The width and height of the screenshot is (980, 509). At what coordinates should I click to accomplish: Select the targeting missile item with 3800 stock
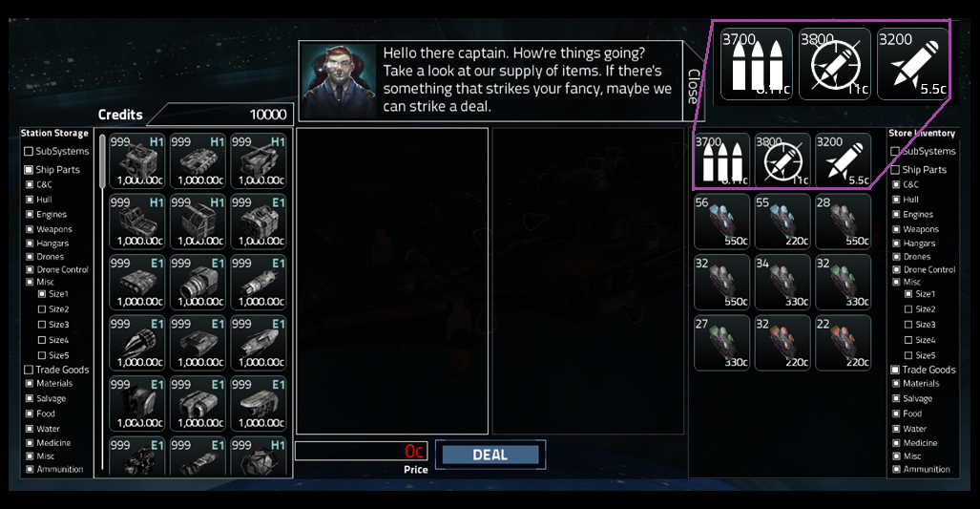point(782,160)
